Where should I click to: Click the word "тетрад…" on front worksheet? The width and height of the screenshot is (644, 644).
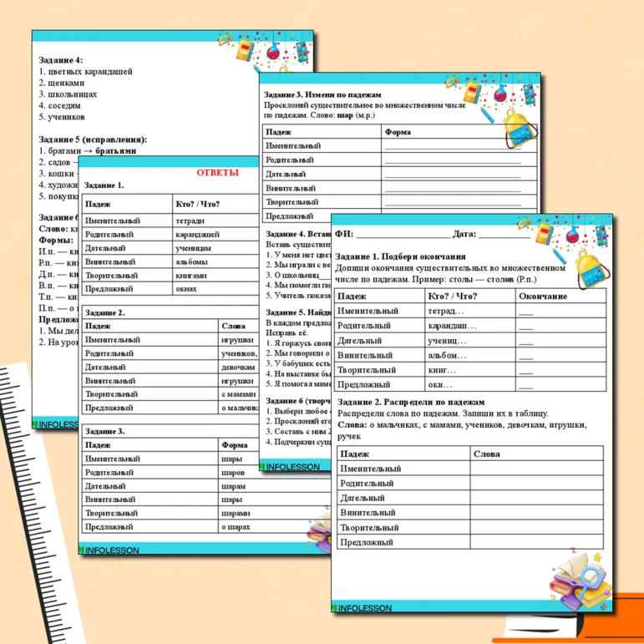[446, 311]
